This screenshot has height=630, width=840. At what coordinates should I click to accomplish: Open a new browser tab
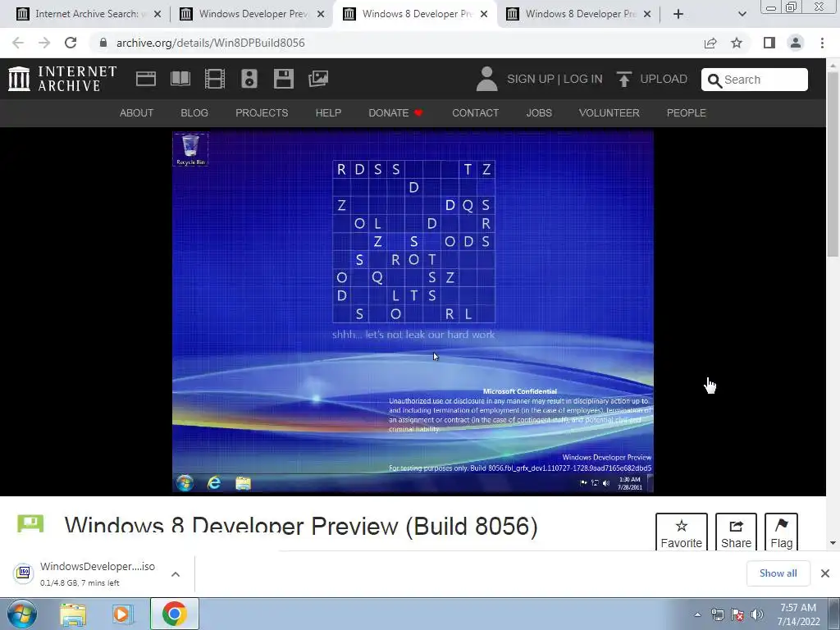tap(678, 14)
